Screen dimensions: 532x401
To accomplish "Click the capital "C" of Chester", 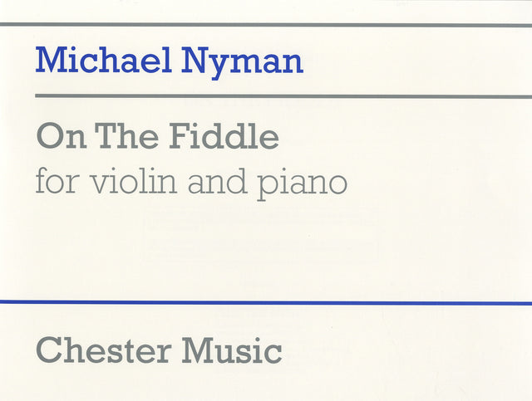I will (49, 350).
